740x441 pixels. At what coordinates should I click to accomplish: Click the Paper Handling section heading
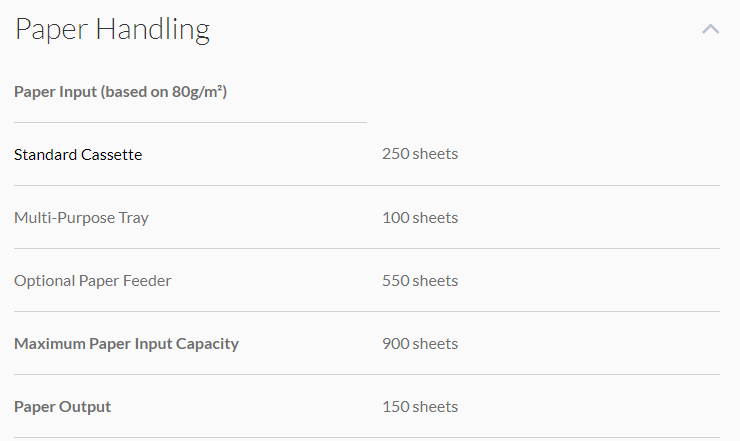[112, 30]
